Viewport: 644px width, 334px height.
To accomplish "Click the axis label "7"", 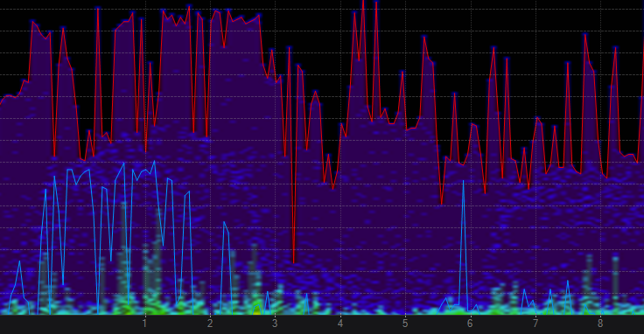I will click(x=535, y=324).
